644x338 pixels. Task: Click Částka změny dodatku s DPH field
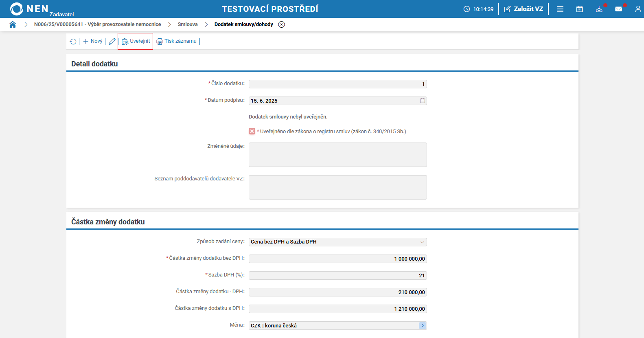click(338, 309)
